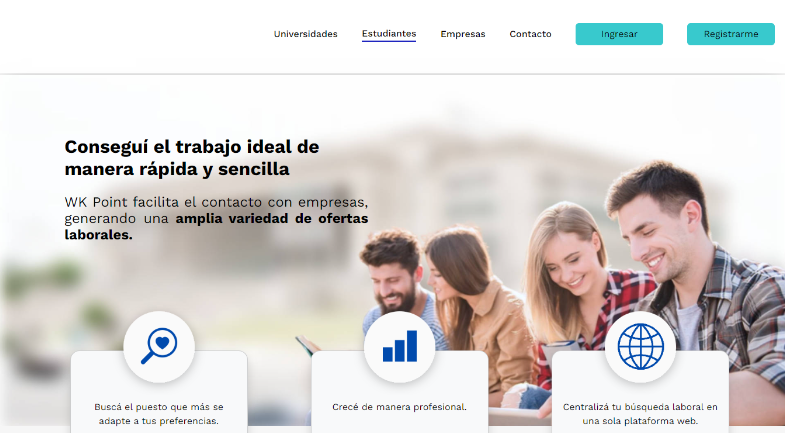Click the headline 'Conseguí el trabajo ideal'
This screenshot has width=785, height=433.
[x=192, y=158]
